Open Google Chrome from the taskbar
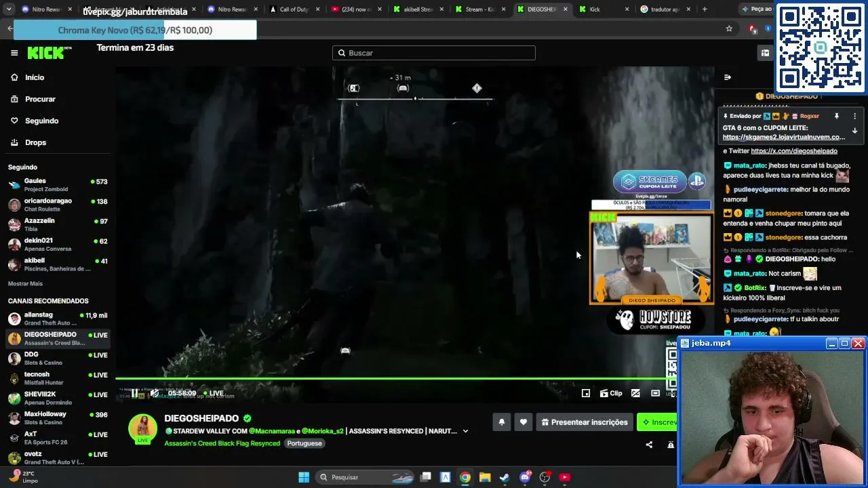 coord(465,477)
